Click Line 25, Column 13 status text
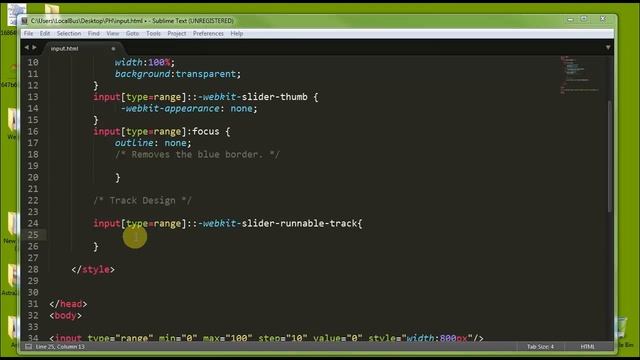This screenshot has height=360, width=640. (60, 347)
